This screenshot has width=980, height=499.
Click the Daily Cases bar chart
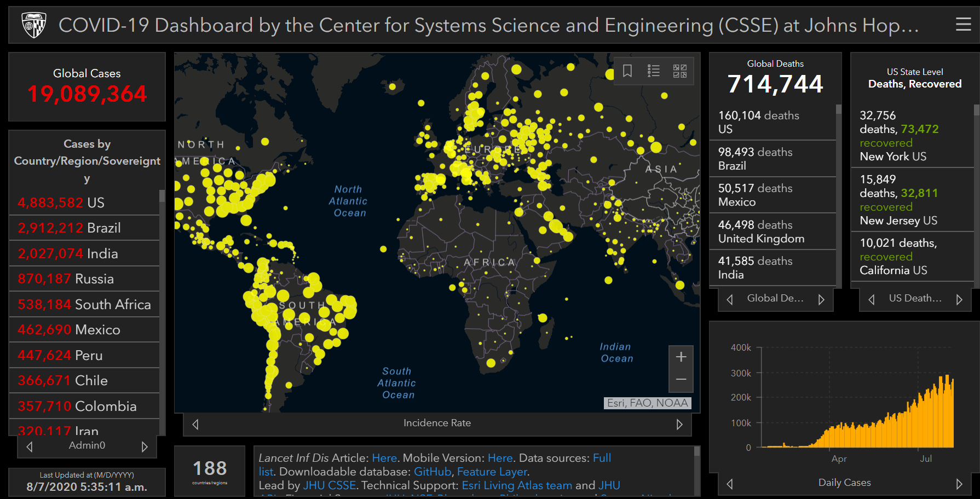pos(857,397)
